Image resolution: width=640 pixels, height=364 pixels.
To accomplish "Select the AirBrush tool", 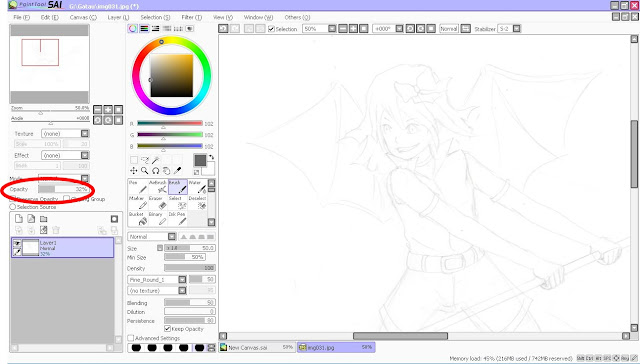I will click(x=157, y=186).
